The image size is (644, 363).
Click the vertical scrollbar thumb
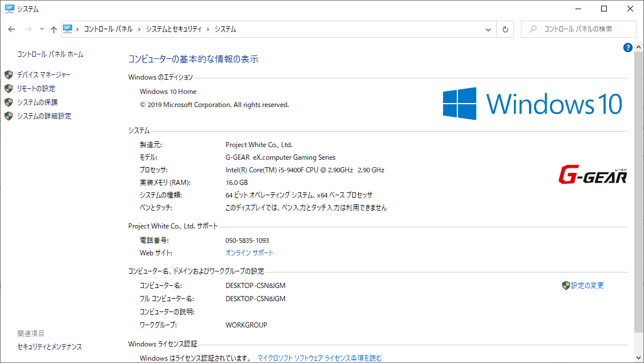(x=638, y=192)
